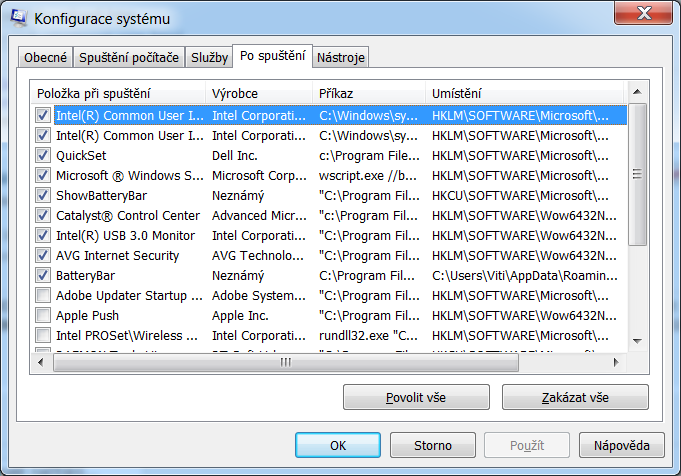Click the Povolit vše button
The width and height of the screenshot is (681, 476).
coord(416,397)
